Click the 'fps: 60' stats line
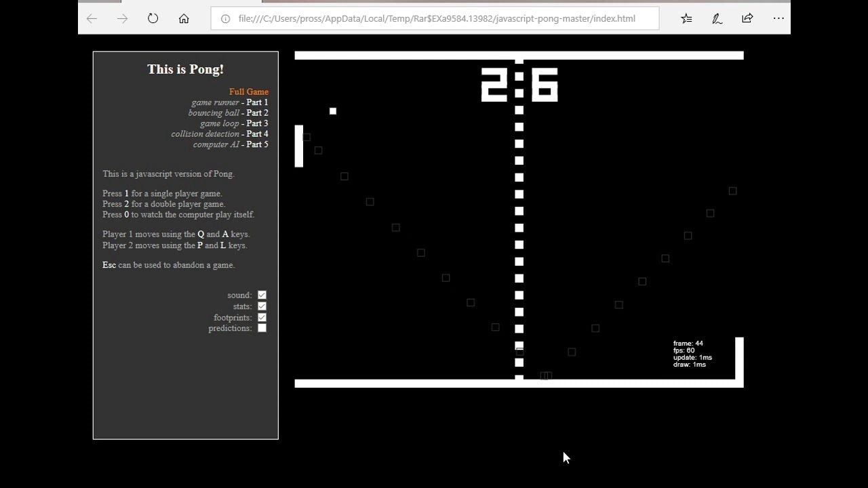 pos(684,350)
